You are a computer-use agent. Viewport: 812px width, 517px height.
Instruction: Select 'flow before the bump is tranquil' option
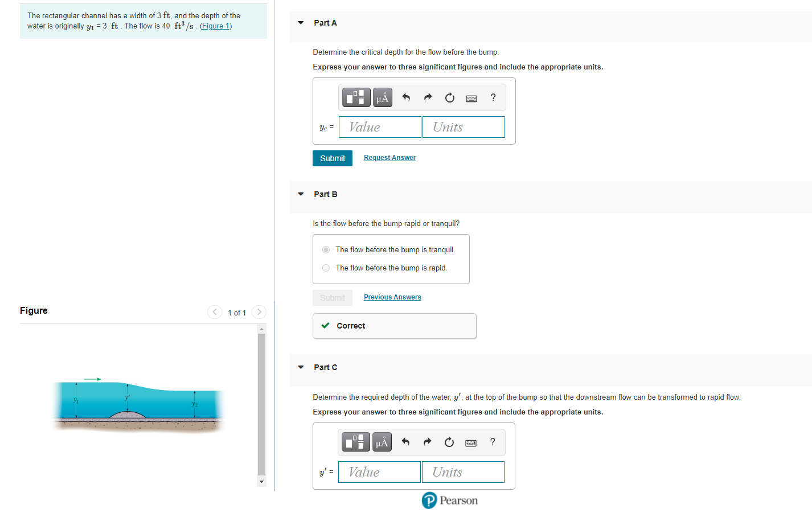[326, 249]
